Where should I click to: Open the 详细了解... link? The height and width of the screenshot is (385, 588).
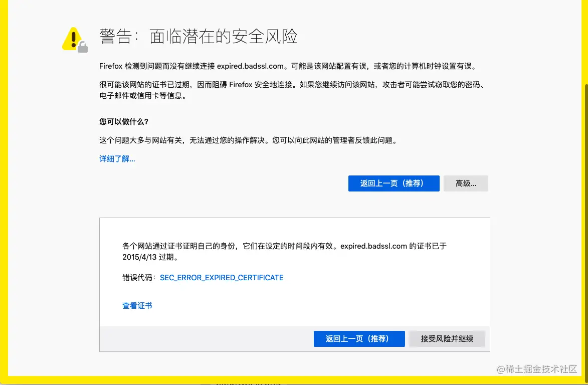click(x=117, y=159)
